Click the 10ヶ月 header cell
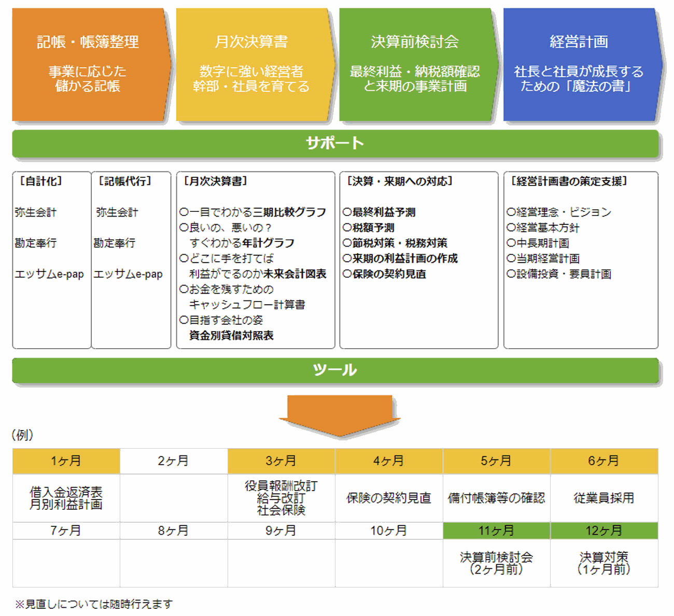The width and height of the screenshot is (674, 616). pos(389,531)
